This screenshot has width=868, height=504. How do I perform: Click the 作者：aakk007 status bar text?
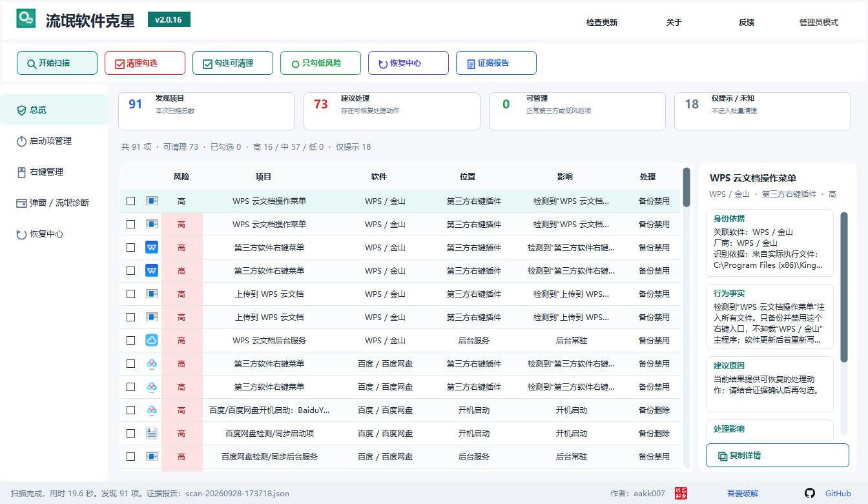pyautogui.click(x=637, y=494)
